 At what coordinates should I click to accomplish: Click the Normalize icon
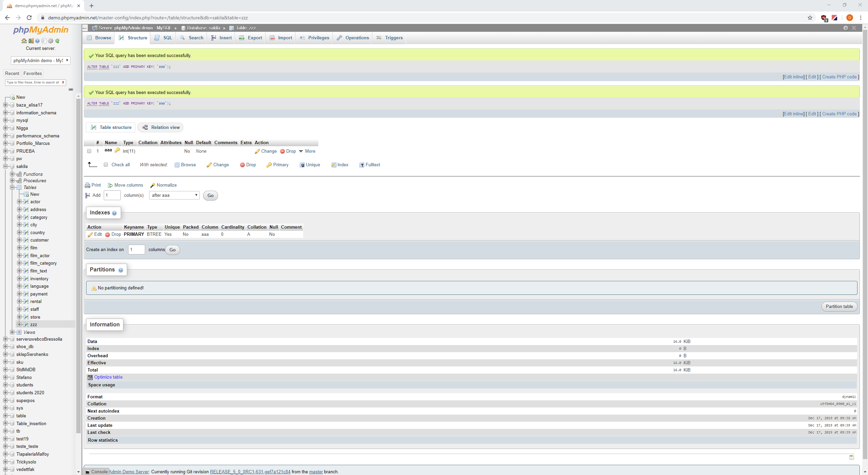pos(153,185)
